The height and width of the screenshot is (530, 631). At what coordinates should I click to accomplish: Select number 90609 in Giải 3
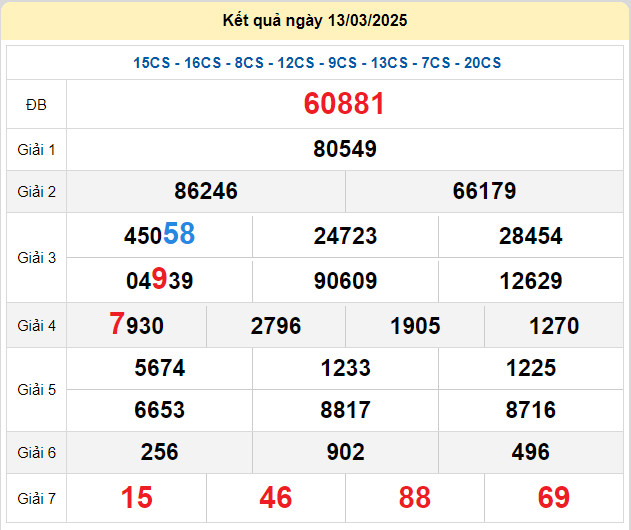click(x=345, y=281)
